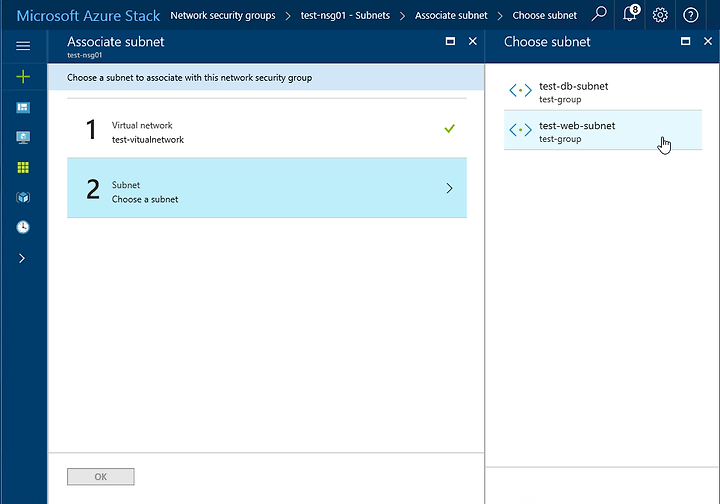This screenshot has height=504, width=720.
Task: Expand More services chevron in sidebar
Action: pos(22,258)
